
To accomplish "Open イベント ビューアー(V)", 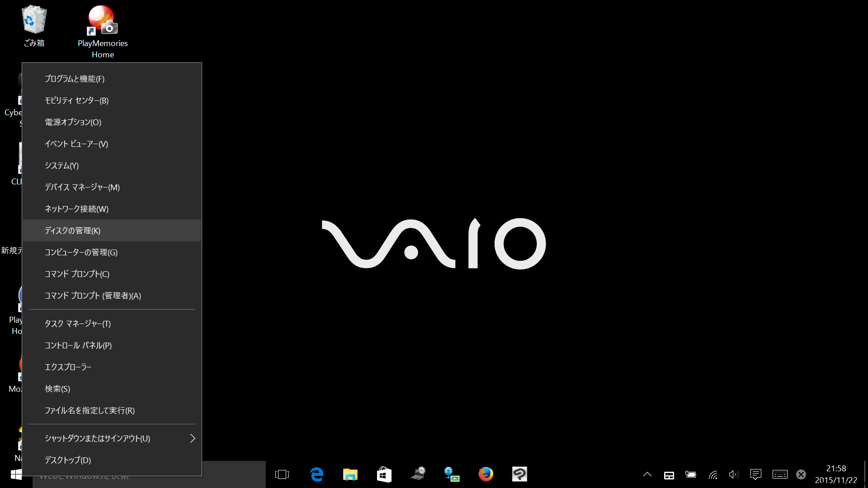I will coord(112,144).
